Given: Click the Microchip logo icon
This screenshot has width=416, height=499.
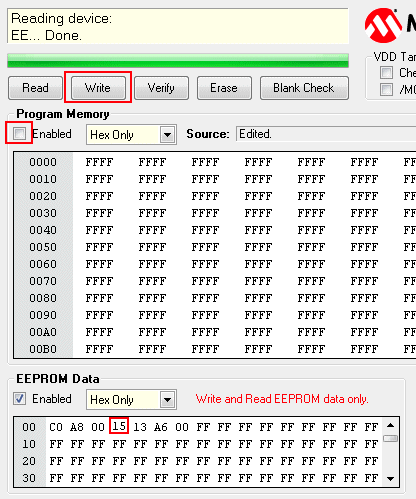Looking at the screenshot, I should (383, 26).
